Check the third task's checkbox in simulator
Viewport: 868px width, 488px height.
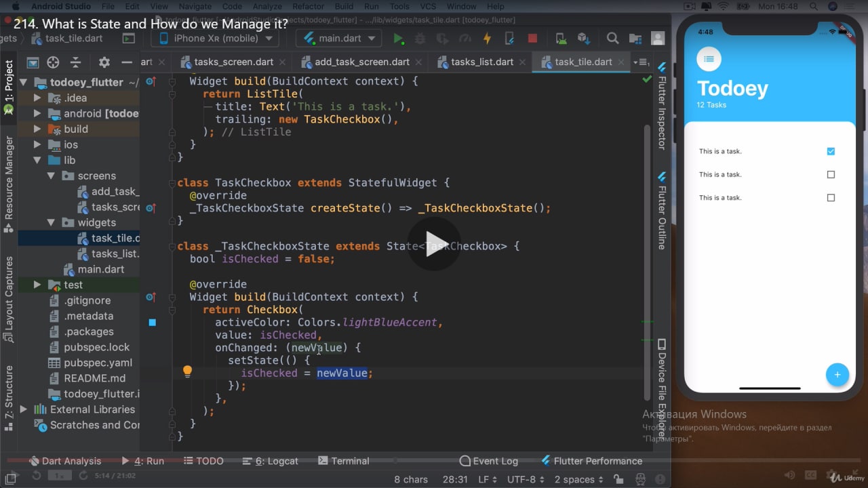[831, 198]
